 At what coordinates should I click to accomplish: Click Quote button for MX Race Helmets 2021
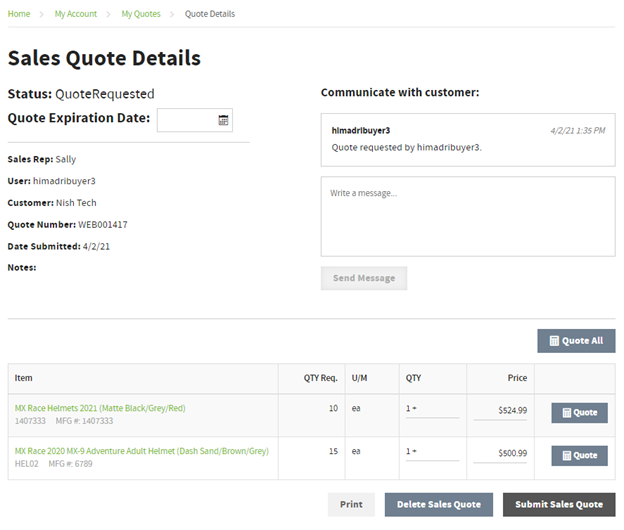tap(579, 413)
